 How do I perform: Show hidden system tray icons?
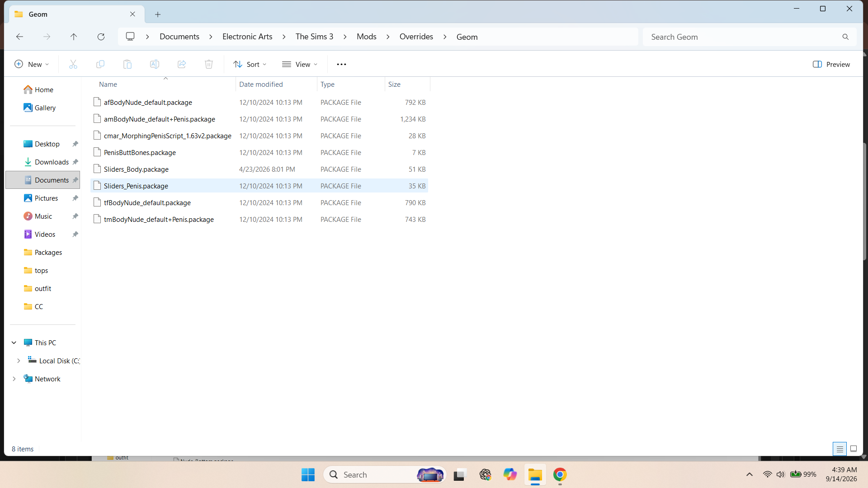(749, 474)
